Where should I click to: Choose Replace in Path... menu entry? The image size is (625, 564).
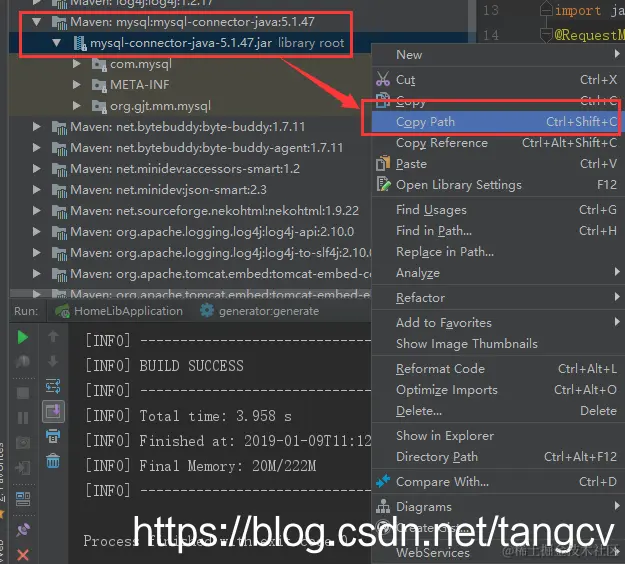tap(498, 252)
